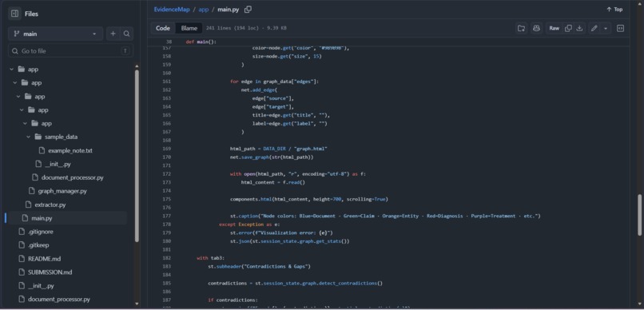Click the file icon beside .gitignore

(22, 232)
